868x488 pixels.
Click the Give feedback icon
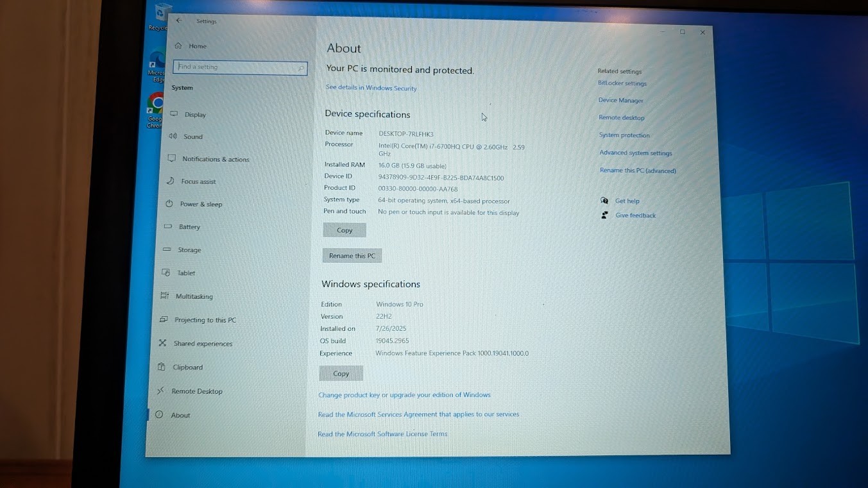(604, 215)
